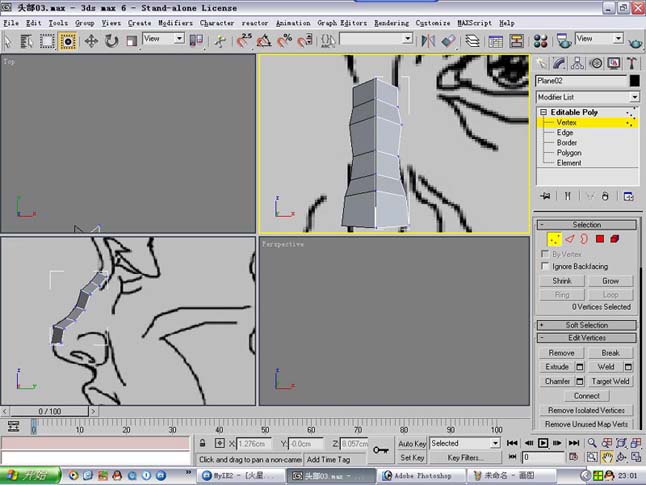
Task: Toggle the Angle Snap tool
Action: point(264,41)
